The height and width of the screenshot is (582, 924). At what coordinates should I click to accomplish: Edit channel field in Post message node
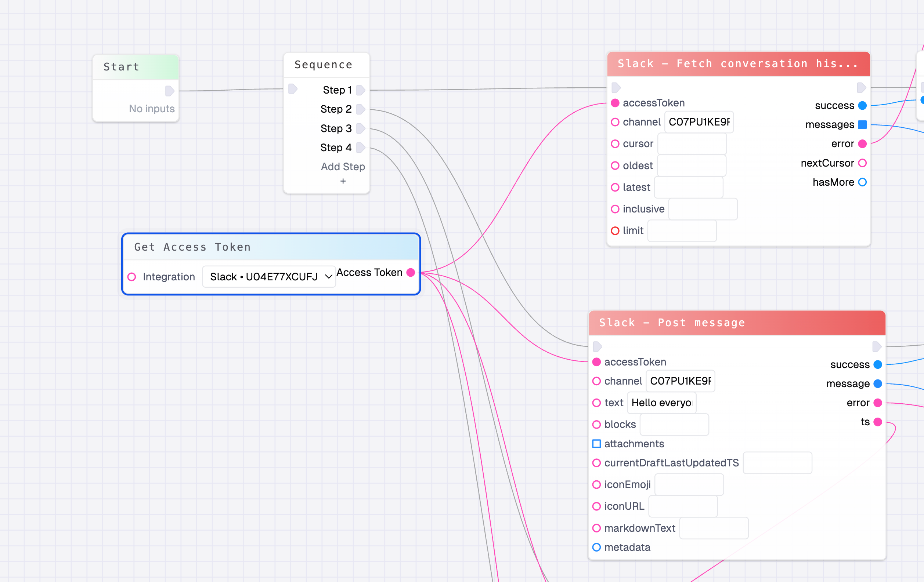[x=681, y=381]
